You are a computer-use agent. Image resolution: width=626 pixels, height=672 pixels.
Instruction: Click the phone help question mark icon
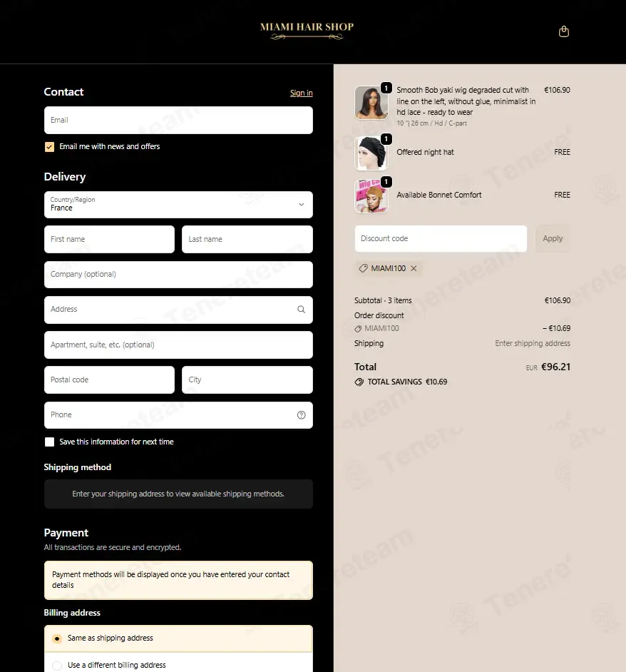point(301,415)
